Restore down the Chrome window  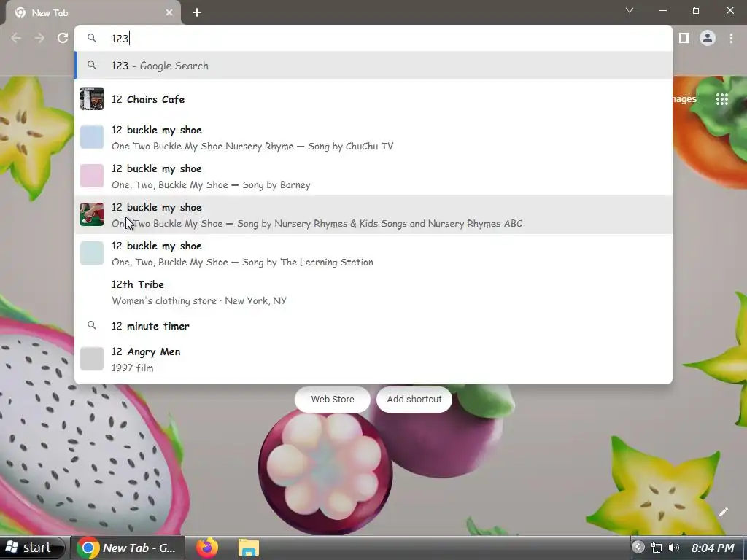tap(697, 10)
